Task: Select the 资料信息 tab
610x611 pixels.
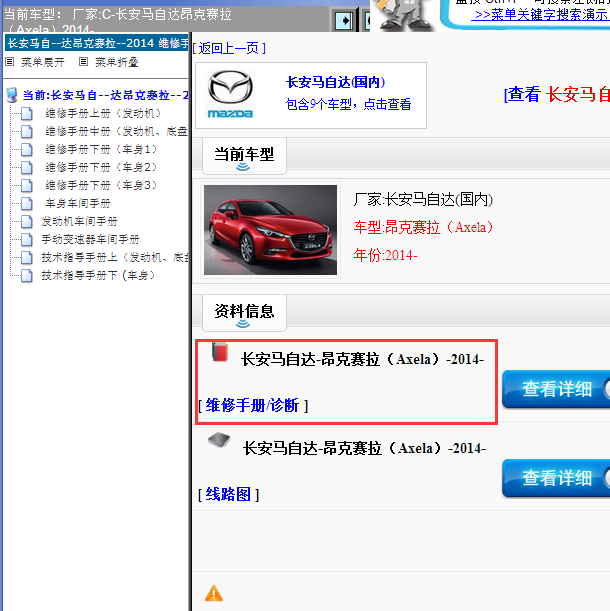Action: [x=244, y=313]
